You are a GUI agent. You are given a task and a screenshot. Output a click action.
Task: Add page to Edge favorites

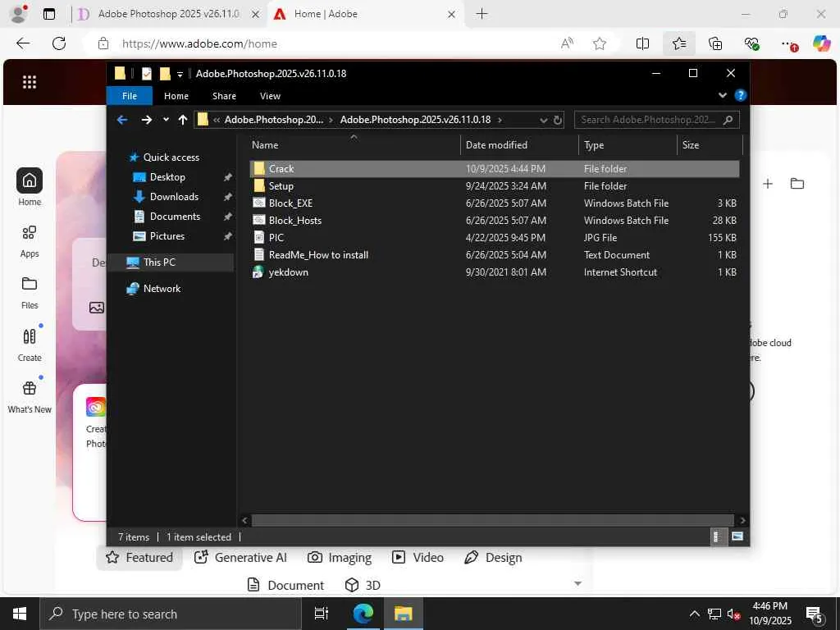(x=600, y=43)
